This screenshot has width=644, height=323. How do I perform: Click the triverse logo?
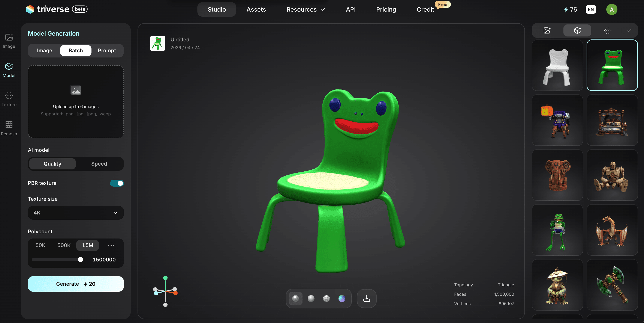pos(48,9)
